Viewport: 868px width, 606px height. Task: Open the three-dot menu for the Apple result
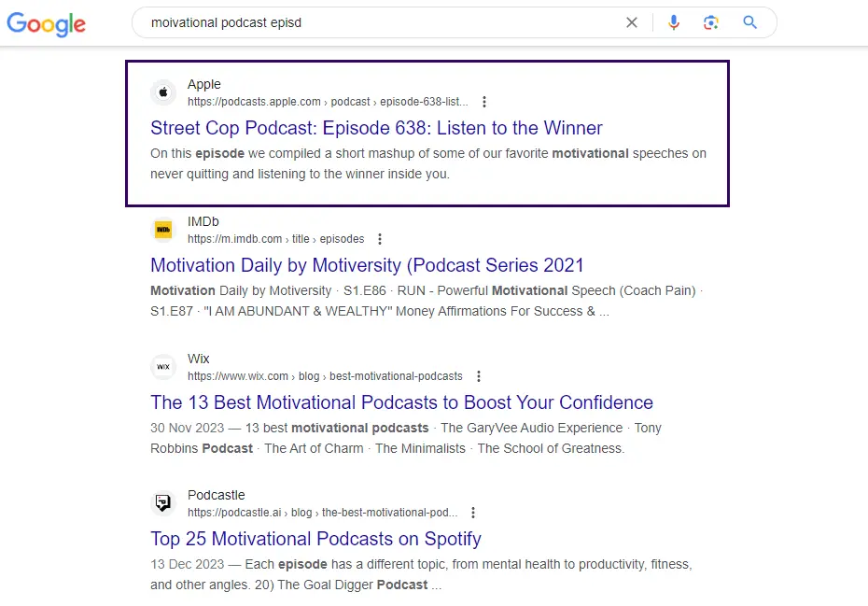(x=484, y=102)
